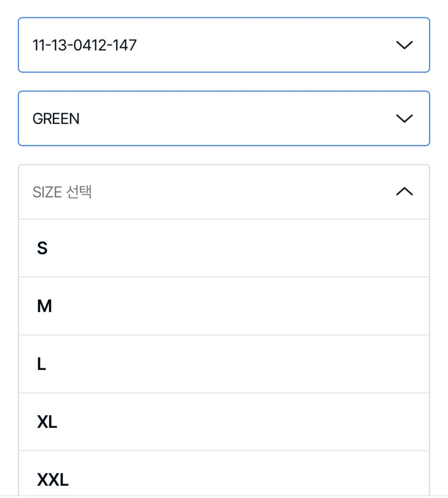Viewport: 448px width, 498px height.
Task: Choose size L option
Action: pos(224,364)
